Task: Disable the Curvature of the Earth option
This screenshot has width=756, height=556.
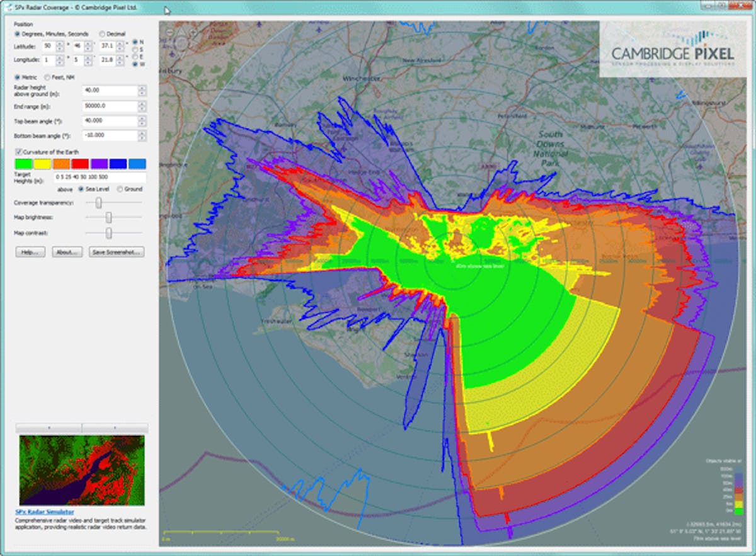Action: tap(19, 152)
